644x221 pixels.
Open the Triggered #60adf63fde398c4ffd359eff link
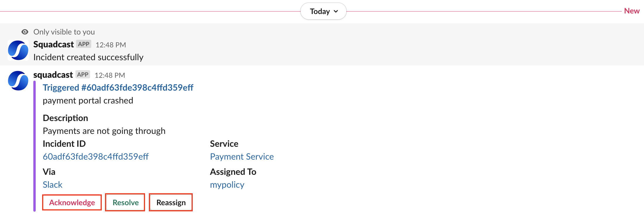click(118, 87)
